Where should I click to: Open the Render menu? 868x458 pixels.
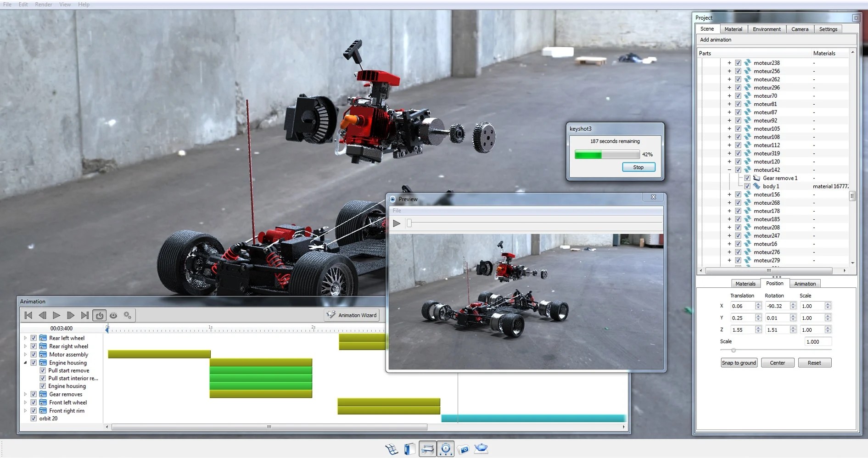pos(44,4)
